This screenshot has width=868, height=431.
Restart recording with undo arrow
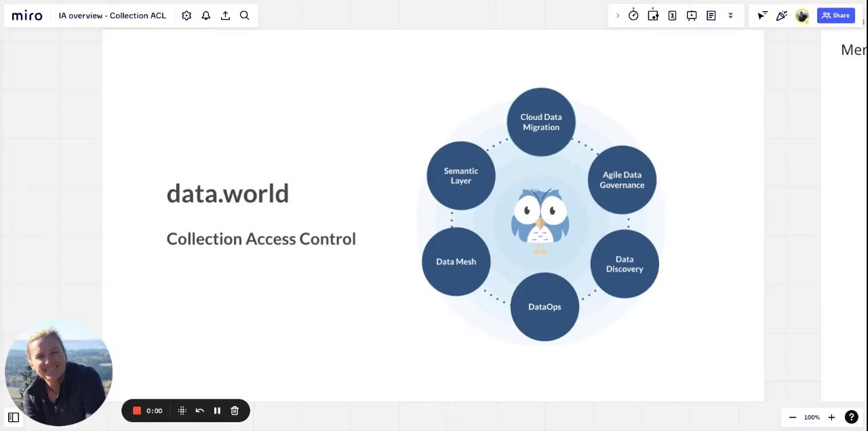(x=199, y=411)
